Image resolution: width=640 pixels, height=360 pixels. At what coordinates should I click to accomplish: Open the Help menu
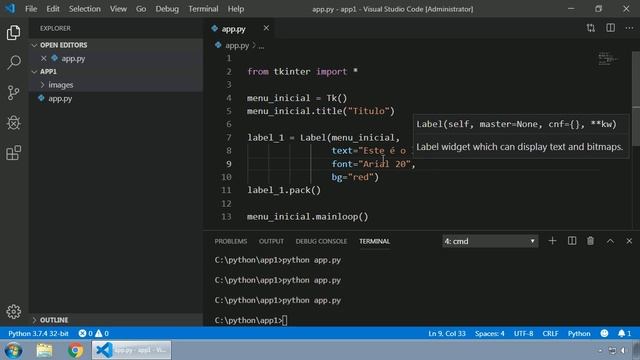click(236, 9)
